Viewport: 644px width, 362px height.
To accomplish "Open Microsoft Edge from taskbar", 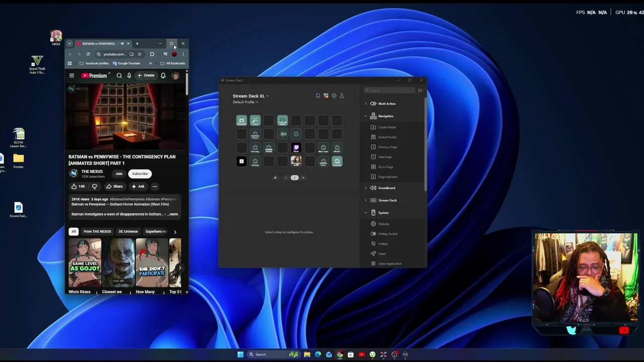I will 318,354.
